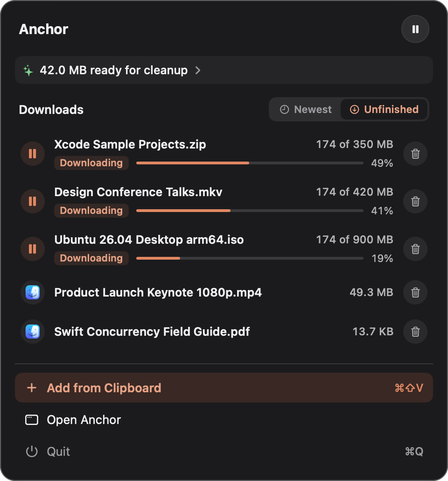This screenshot has height=481, width=448.
Task: Click the Xcode Sample Projects.zip progress bar
Action: pyautogui.click(x=250, y=163)
